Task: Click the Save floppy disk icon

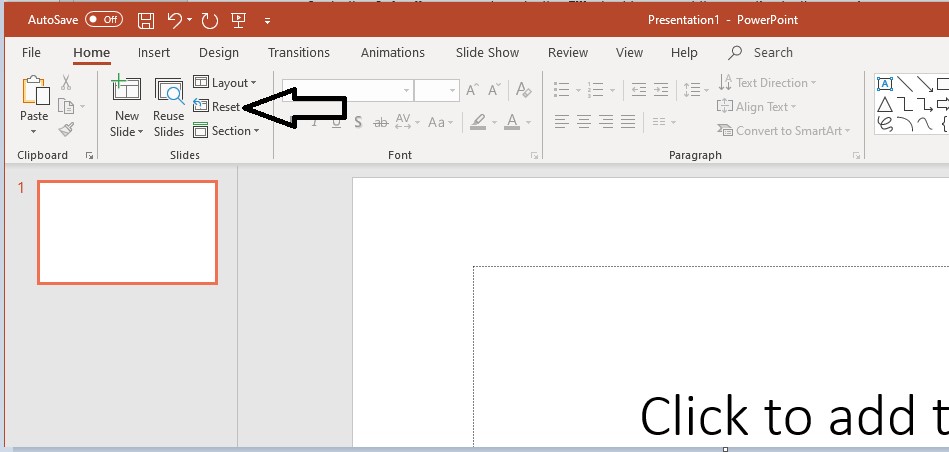Action: [x=146, y=21]
